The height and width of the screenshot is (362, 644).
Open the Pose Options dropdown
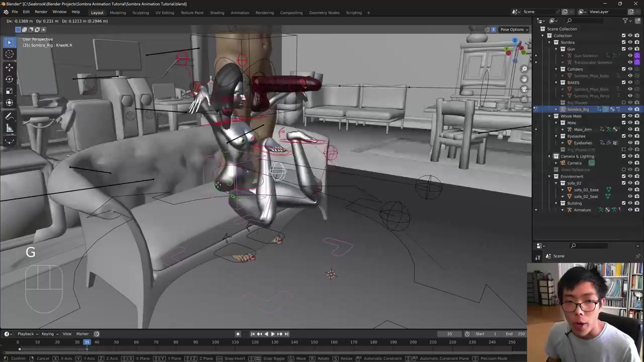(514, 30)
